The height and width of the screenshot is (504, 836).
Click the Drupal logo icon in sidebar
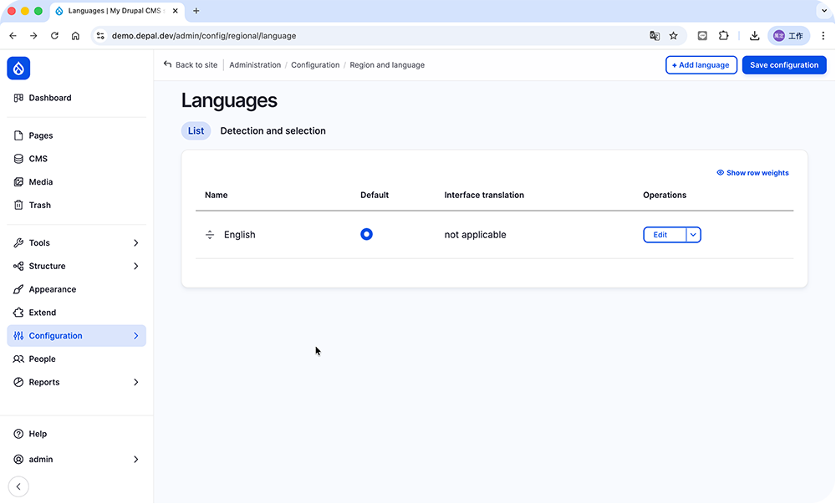point(18,69)
